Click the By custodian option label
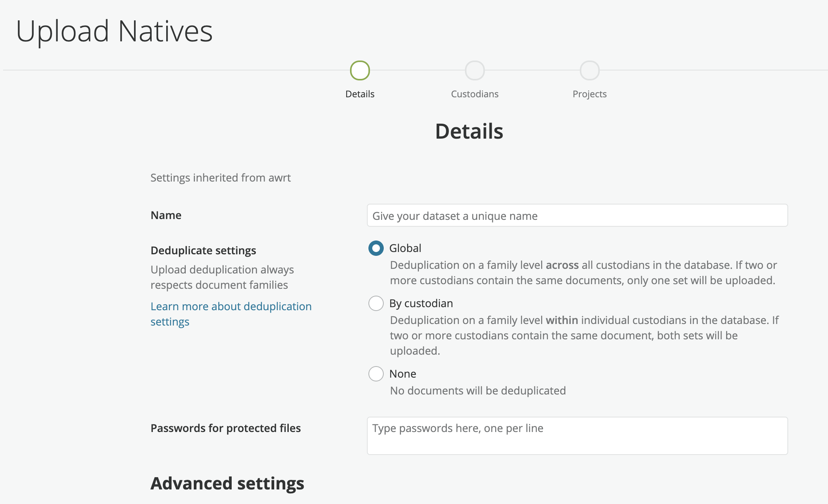This screenshot has width=828, height=504. point(421,303)
